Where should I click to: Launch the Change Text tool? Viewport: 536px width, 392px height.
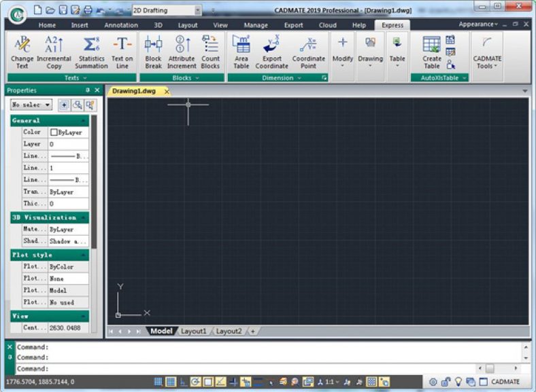coord(22,52)
